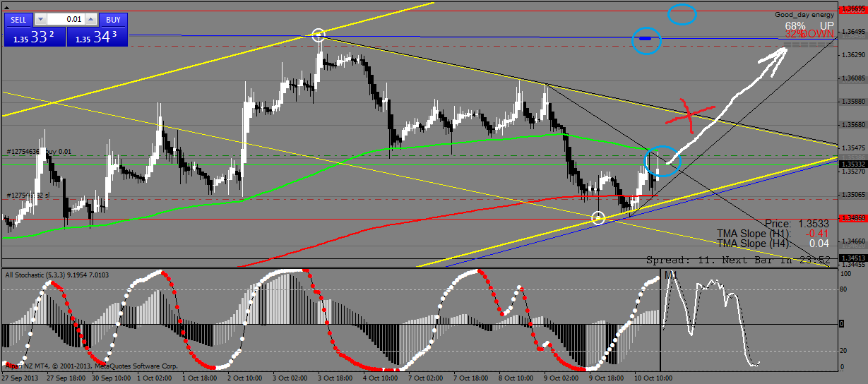Select the Alpari NZ MT4 MetaQuotes copyright text
This screenshot has width=868, height=384.
[x=90, y=366]
